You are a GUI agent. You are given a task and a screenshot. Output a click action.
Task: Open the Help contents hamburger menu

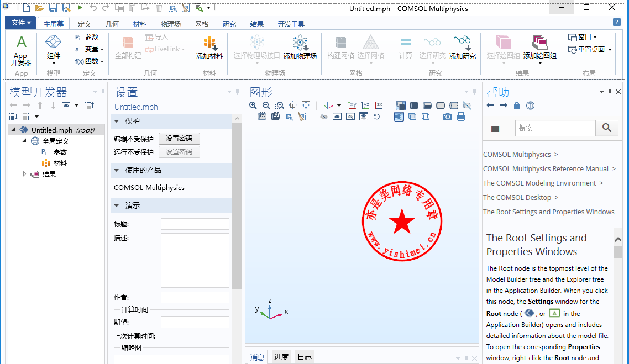[x=495, y=129]
